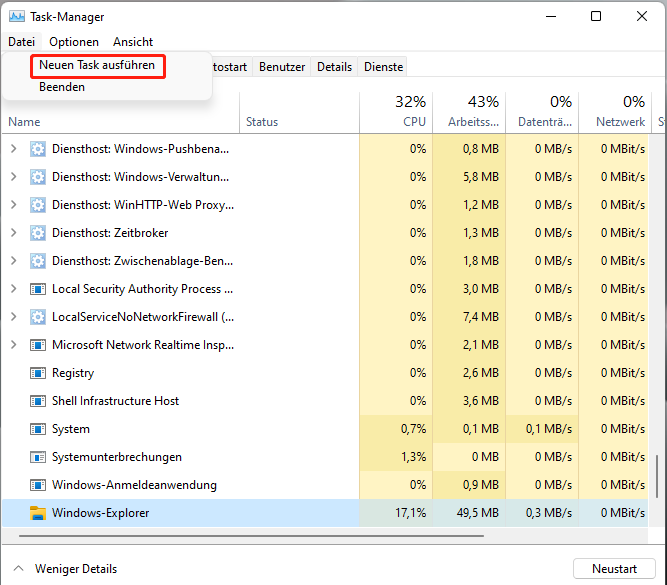Click the Shell Infrastructure Host icon
The width and height of the screenshot is (667, 585).
pyautogui.click(x=38, y=401)
